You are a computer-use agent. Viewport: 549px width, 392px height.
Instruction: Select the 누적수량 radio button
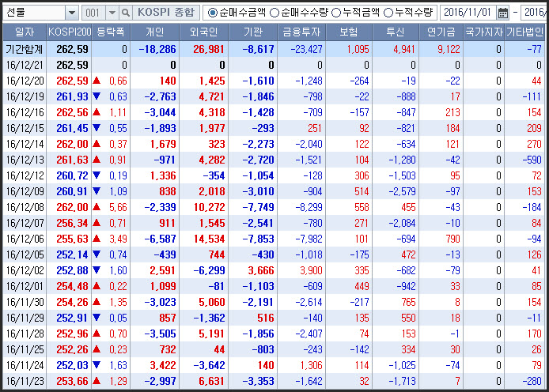pos(388,13)
